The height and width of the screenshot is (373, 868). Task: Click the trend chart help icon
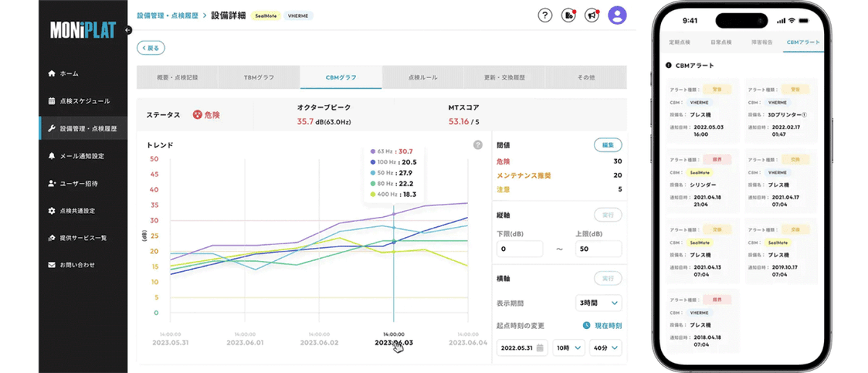[x=477, y=145]
